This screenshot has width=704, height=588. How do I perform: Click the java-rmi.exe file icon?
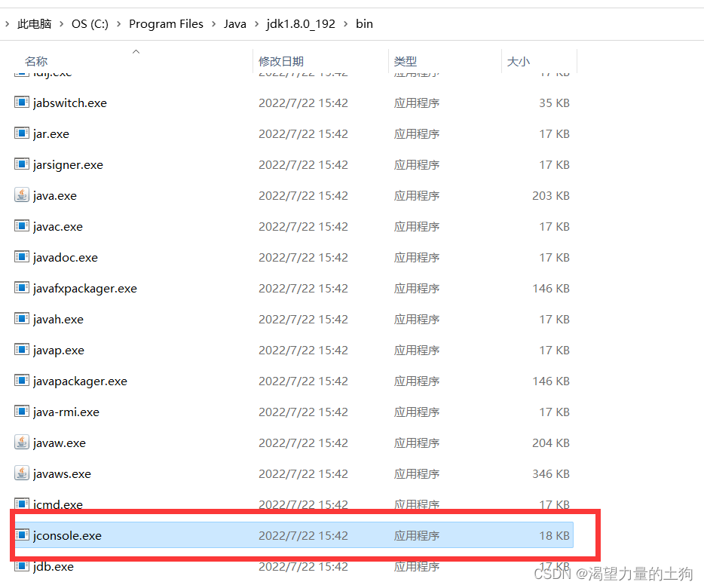pyautogui.click(x=22, y=412)
